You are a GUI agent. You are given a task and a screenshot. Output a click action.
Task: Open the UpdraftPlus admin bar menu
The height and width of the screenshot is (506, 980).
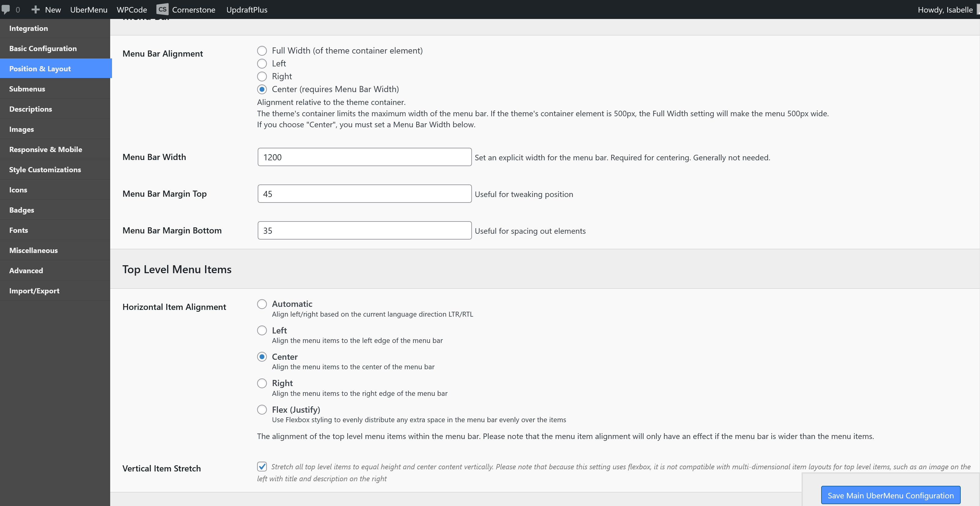247,9
